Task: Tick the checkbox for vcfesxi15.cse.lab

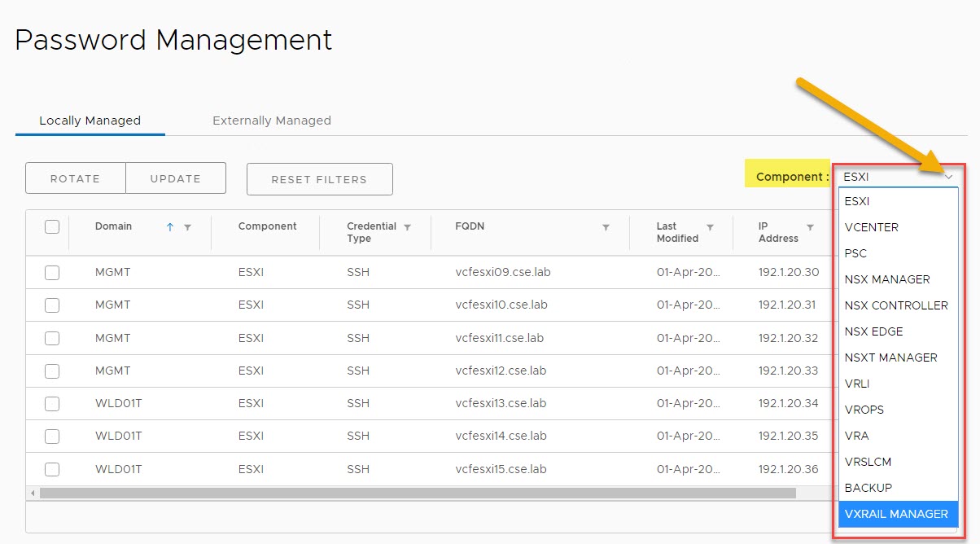Action: [52, 469]
